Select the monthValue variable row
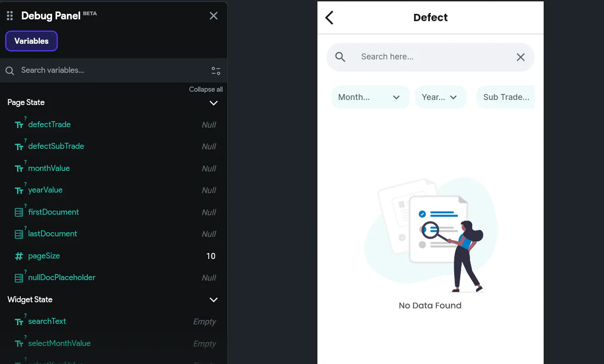Image resolution: width=604 pixels, height=364 pixels. pyautogui.click(x=114, y=169)
